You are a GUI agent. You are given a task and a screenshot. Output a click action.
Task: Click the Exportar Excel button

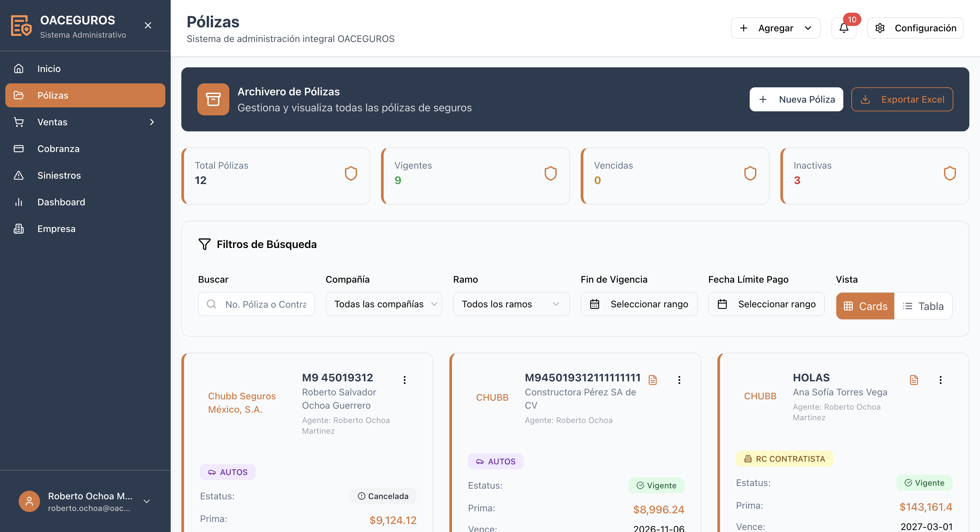902,99
